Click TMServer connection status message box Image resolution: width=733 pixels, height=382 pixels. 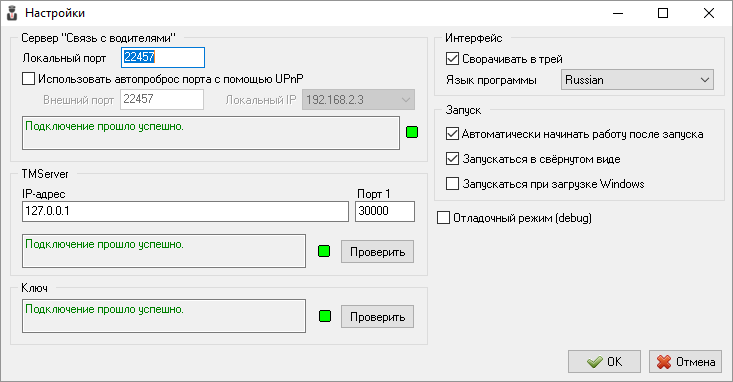pos(164,251)
